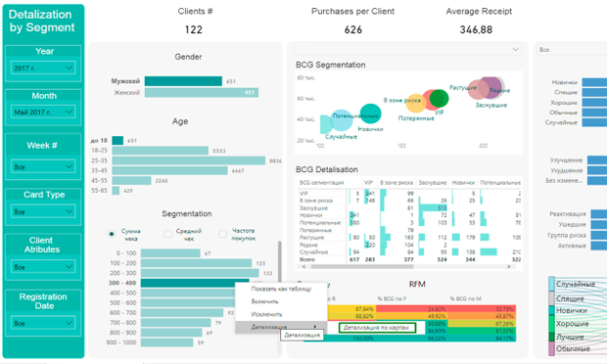This screenshot has height=364, width=607.
Task: Choose 'Исключить' in the context menu
Action: (281, 314)
